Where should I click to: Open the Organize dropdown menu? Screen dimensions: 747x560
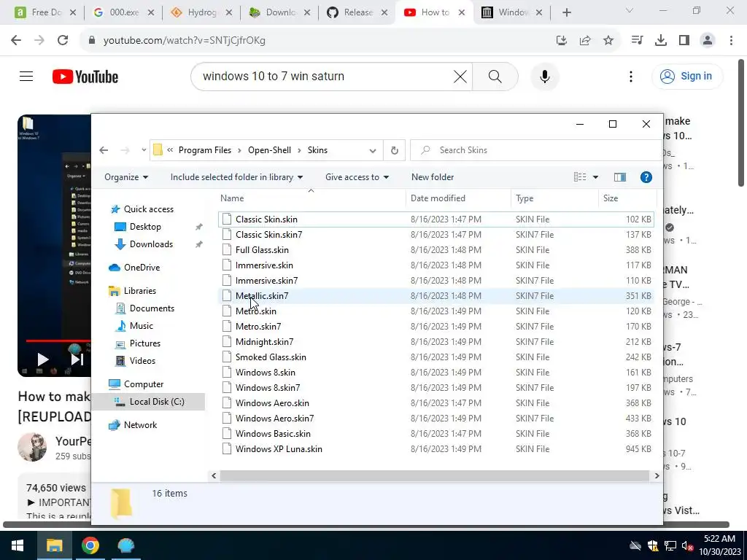pos(126,177)
